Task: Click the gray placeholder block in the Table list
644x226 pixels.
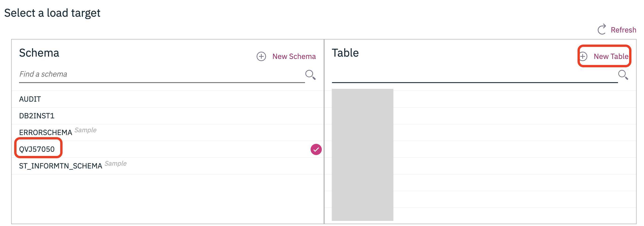Action: tap(362, 155)
